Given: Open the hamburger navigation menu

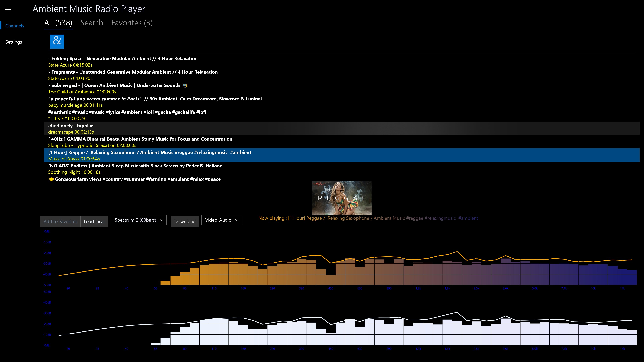Looking at the screenshot, I should (x=8, y=10).
